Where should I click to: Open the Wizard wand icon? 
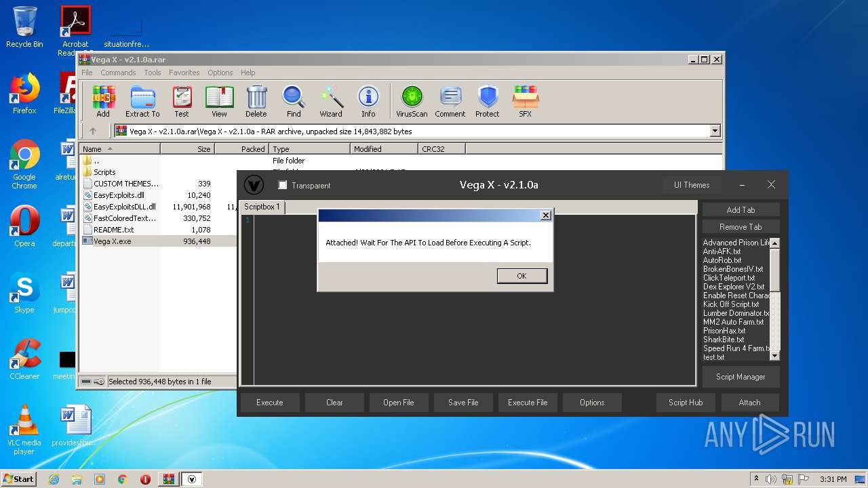click(331, 101)
